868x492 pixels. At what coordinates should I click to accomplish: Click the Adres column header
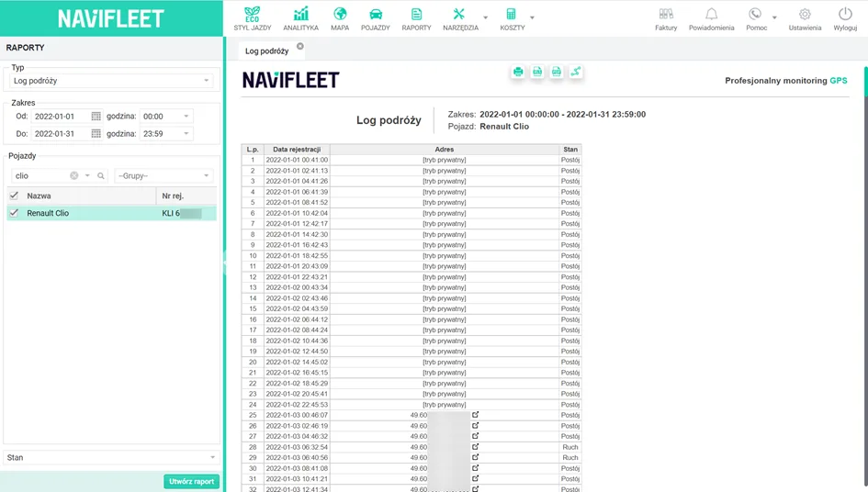(445, 150)
